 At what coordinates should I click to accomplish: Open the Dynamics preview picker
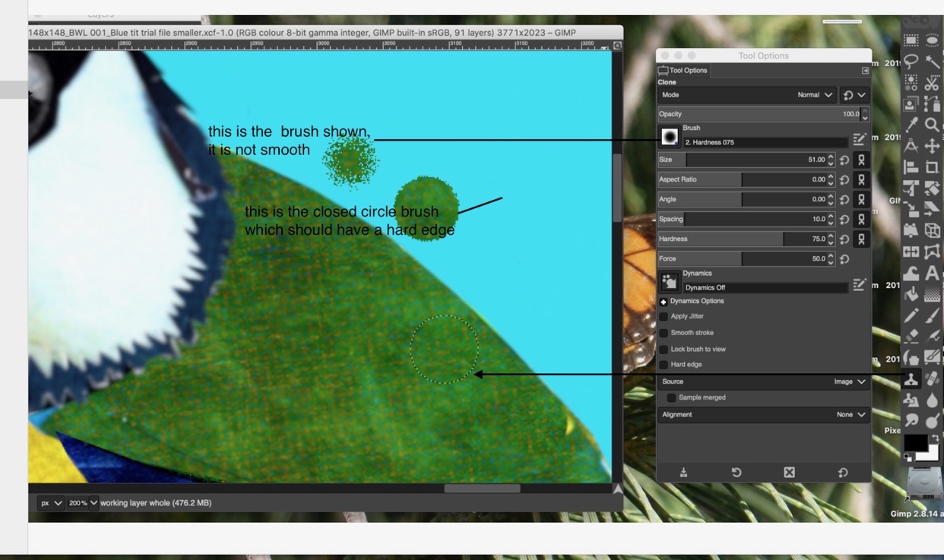(x=670, y=282)
